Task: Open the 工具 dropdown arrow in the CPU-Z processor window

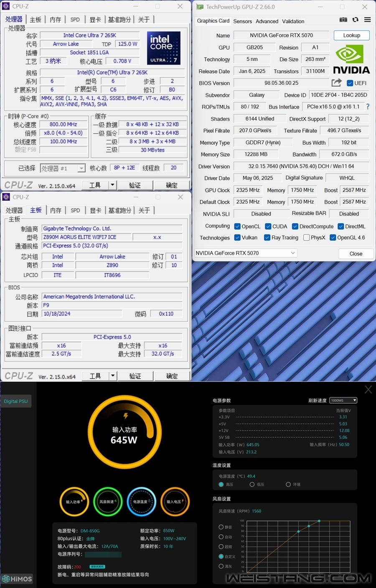Action: pyautogui.click(x=112, y=185)
